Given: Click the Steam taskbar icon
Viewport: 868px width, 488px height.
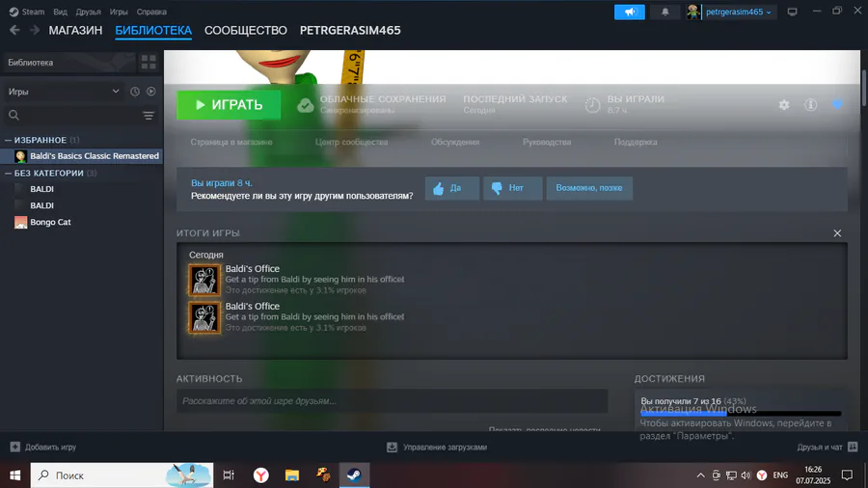Looking at the screenshot, I should [354, 475].
